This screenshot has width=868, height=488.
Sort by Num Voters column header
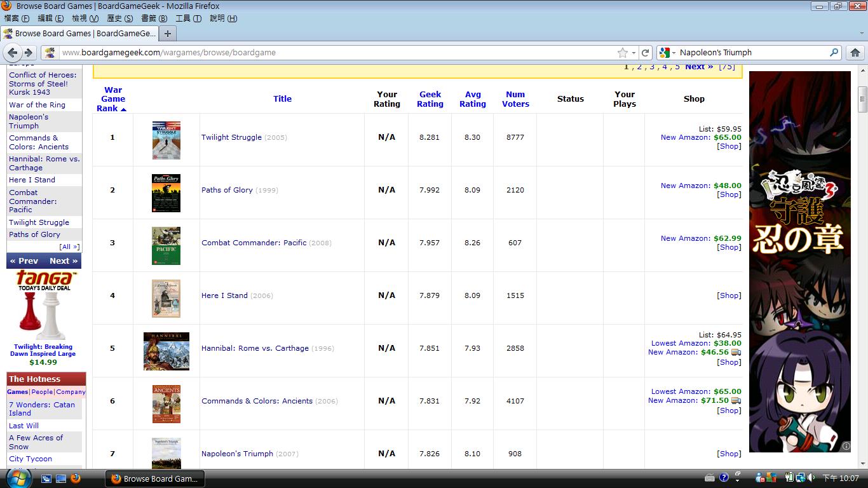[x=515, y=99]
